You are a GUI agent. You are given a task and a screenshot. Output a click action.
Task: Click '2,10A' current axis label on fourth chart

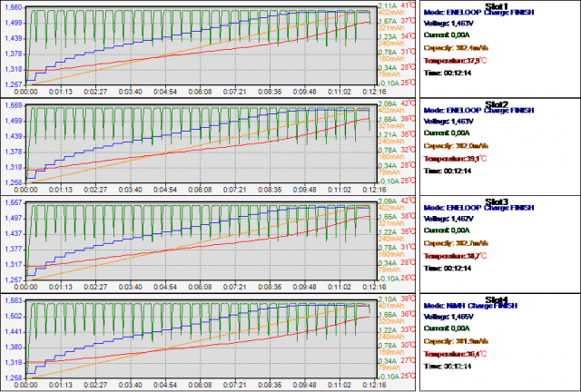[388, 299]
